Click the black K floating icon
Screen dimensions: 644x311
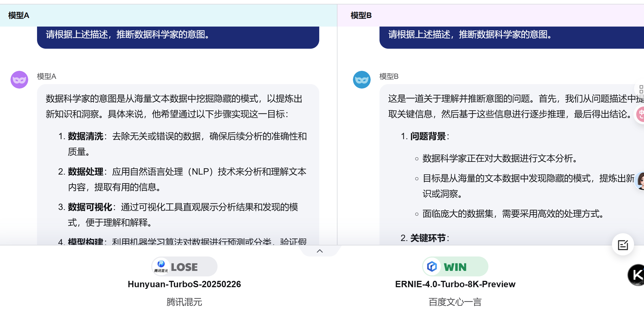637,275
